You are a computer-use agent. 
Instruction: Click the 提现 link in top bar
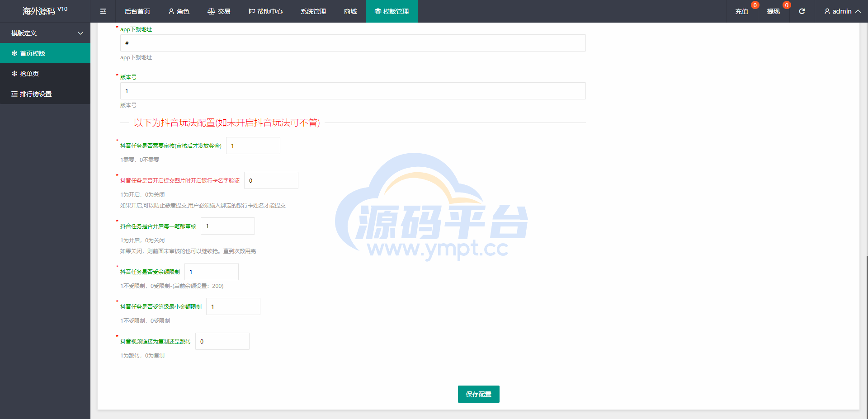point(773,11)
